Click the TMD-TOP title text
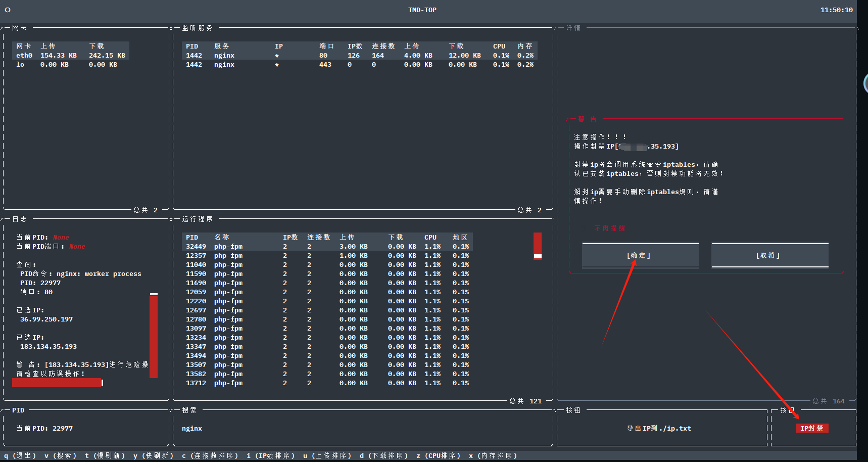The width and height of the screenshot is (868, 462). coord(422,10)
